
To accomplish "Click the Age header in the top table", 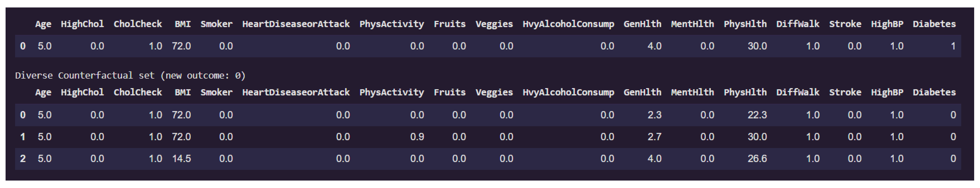I will click(x=43, y=24).
